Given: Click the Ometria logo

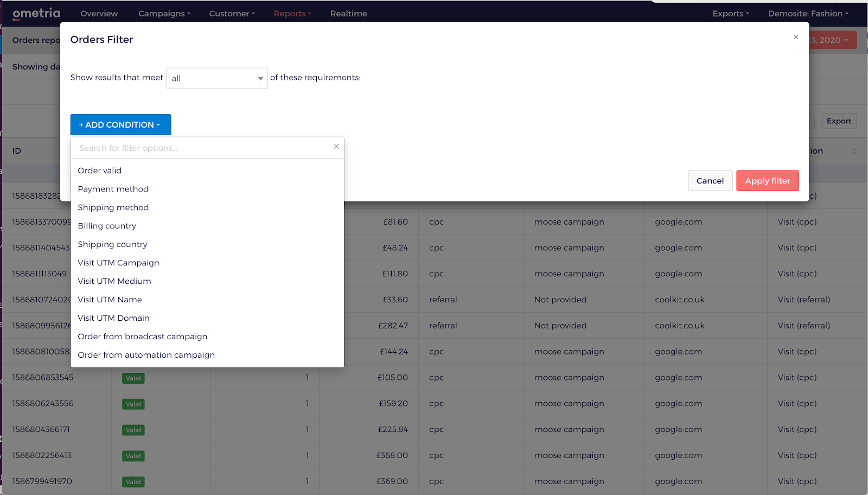Looking at the screenshot, I should [35, 13].
